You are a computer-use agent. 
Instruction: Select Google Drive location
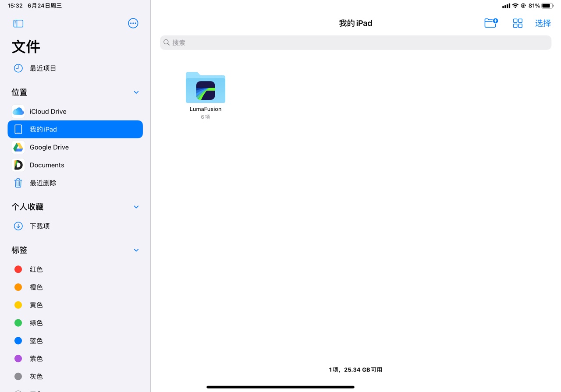click(x=49, y=147)
